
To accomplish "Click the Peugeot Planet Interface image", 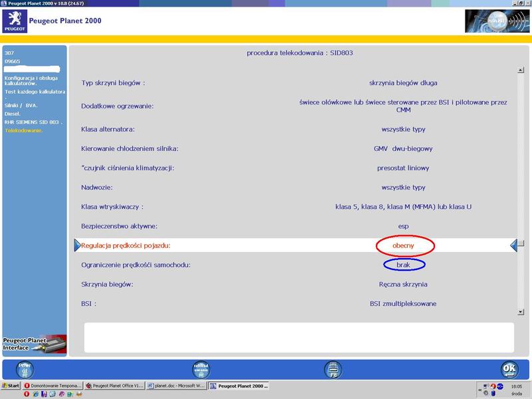I will click(33, 344).
